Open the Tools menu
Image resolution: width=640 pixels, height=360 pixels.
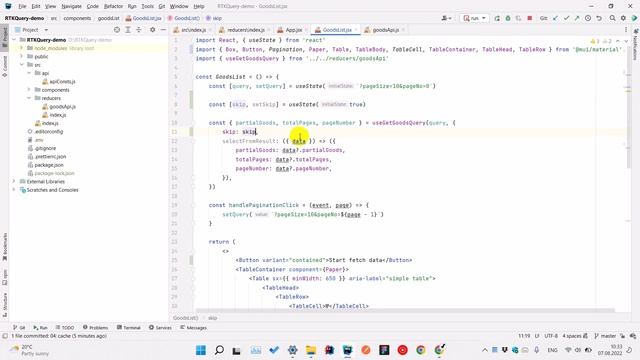point(147,7)
